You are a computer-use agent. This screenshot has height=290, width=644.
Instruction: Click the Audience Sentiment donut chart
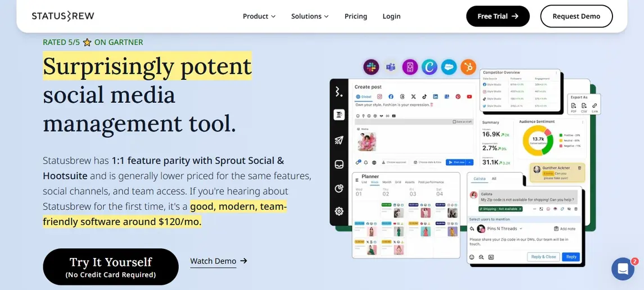pos(538,141)
